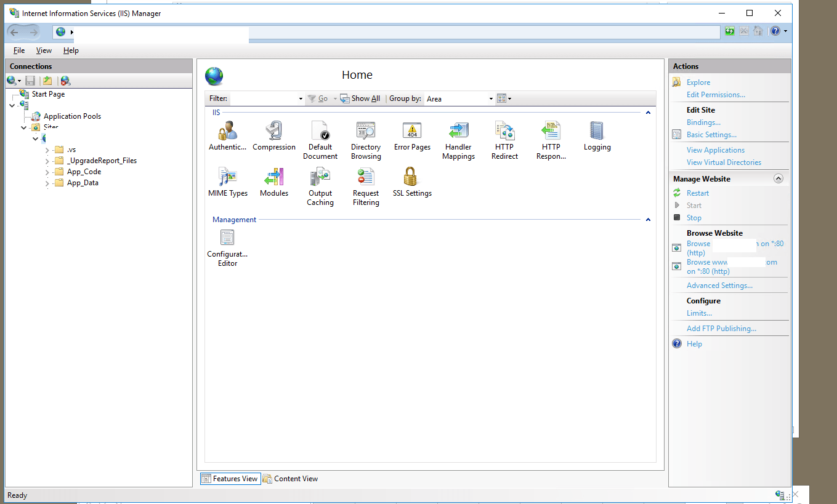Click the Save icon in Connections toolbar
This screenshot has height=504, width=837.
(x=30, y=81)
